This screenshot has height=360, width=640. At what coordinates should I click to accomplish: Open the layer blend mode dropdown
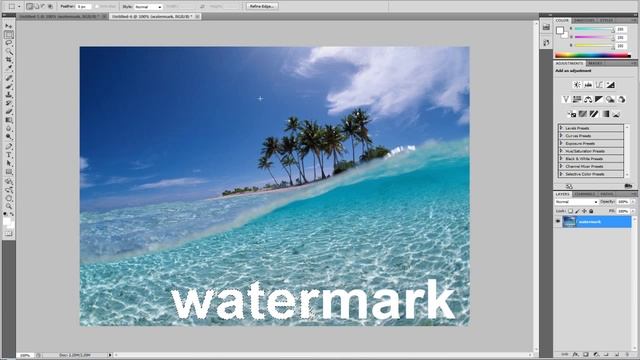coord(576,202)
